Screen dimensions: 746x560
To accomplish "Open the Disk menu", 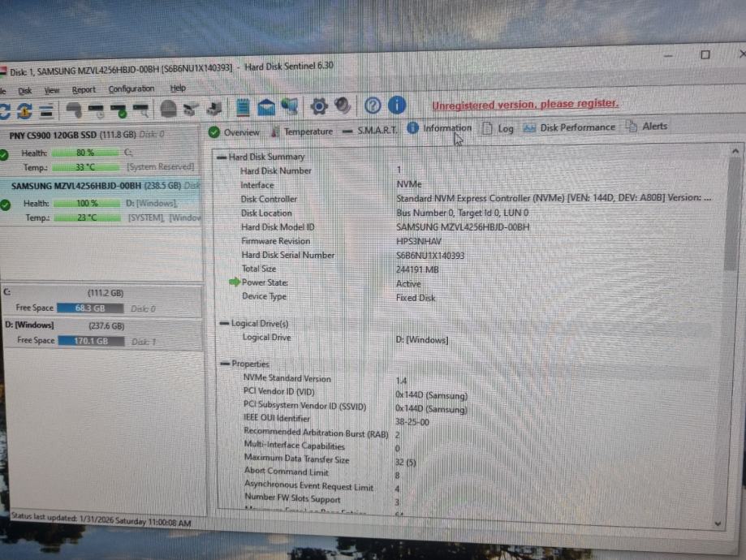I will coord(24,90).
